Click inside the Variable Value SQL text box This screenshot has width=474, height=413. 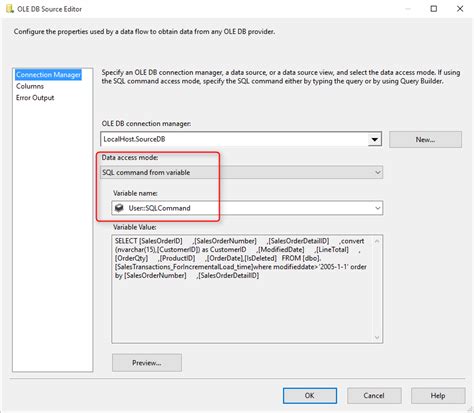coord(242,289)
